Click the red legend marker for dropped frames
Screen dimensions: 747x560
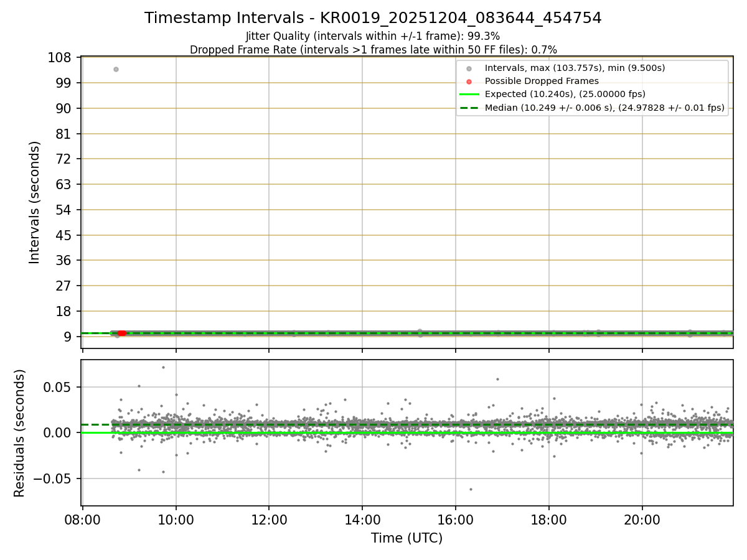pyautogui.click(x=469, y=82)
